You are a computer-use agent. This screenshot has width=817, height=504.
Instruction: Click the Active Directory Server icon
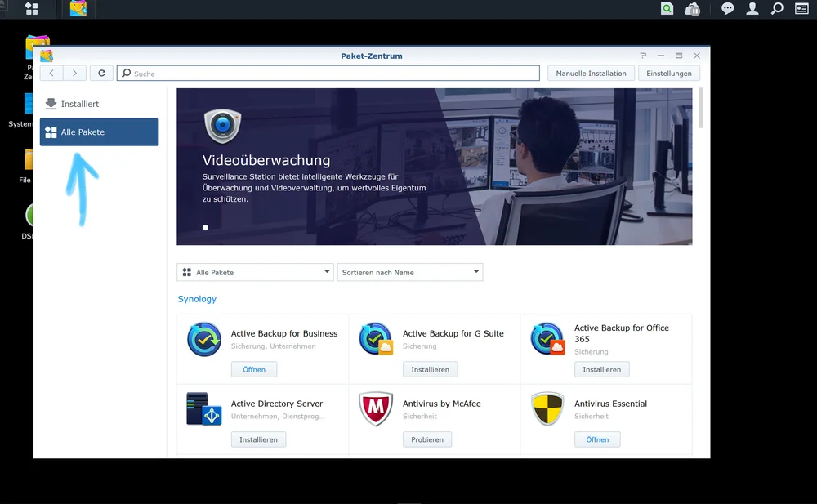pyautogui.click(x=204, y=409)
